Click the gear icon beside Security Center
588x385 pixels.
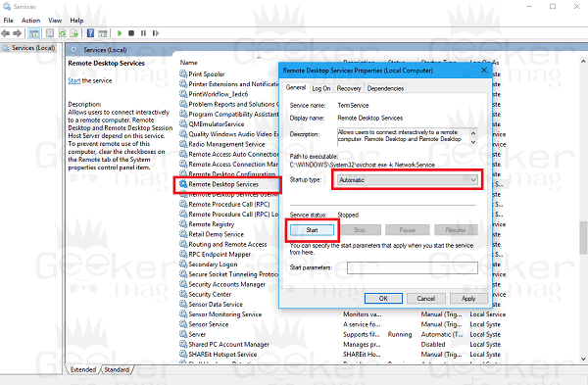[x=183, y=294]
